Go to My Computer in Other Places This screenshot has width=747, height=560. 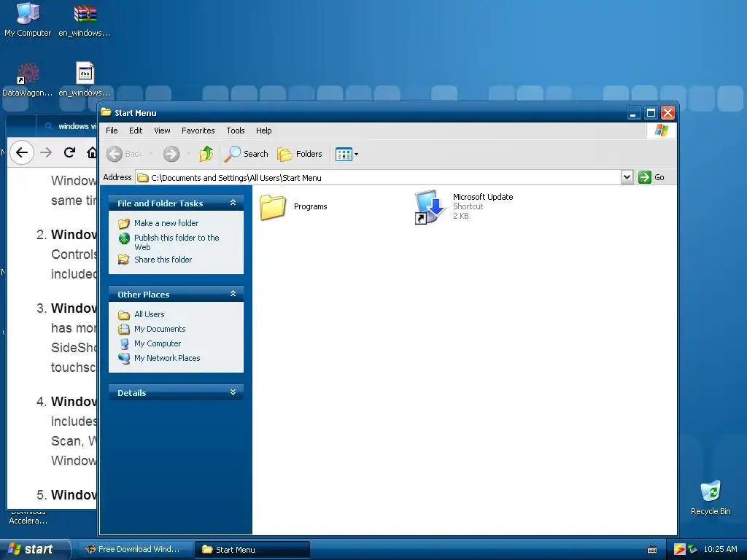(x=158, y=343)
